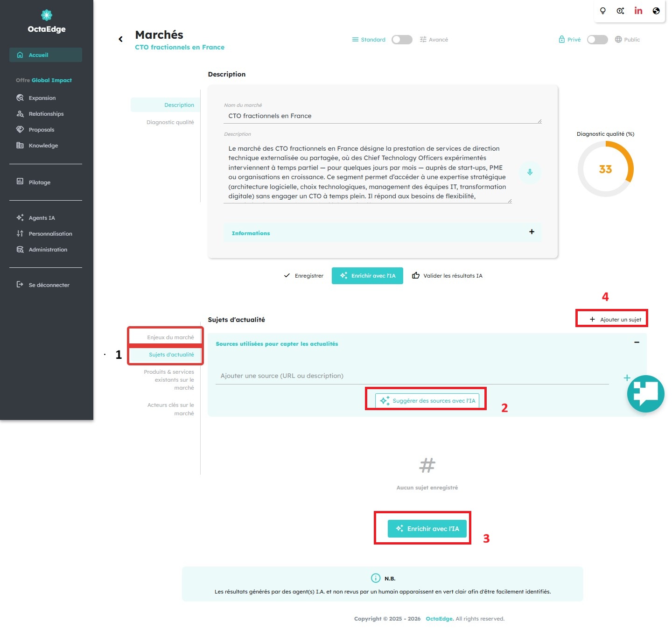Screen dimensions: 672x629
Task: Click the Ajouter une source input field
Action: coord(412,376)
